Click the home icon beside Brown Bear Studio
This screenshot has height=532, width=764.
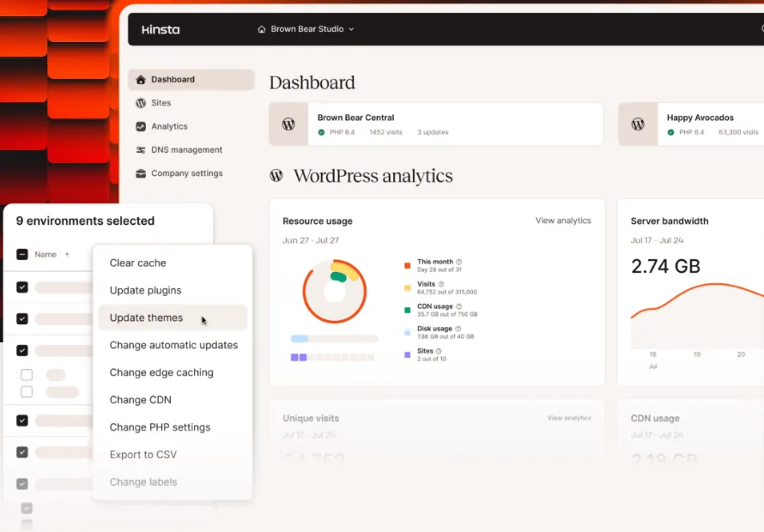click(262, 29)
